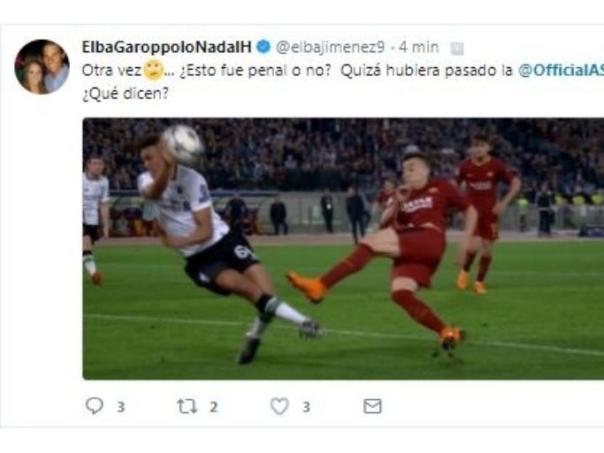
Task: Click the like count beside the heart
Action: point(306,407)
